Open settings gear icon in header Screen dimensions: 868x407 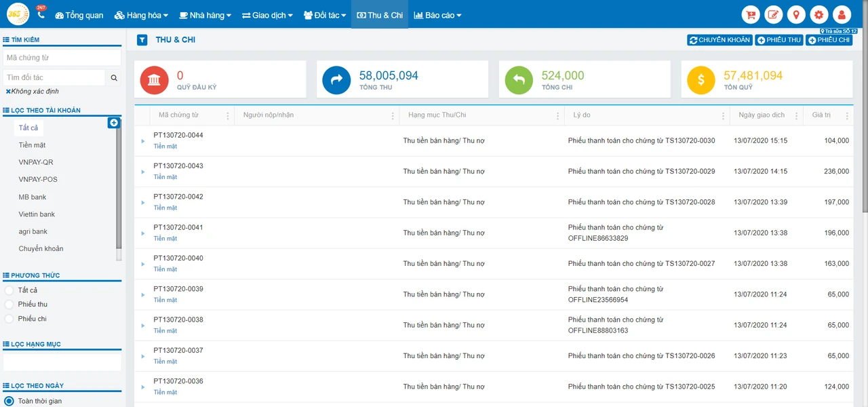pyautogui.click(x=818, y=14)
